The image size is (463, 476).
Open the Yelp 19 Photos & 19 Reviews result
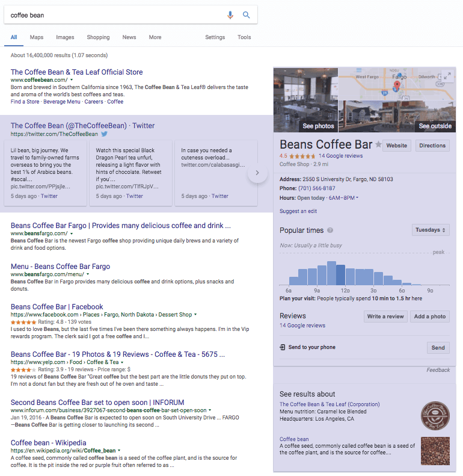118,354
